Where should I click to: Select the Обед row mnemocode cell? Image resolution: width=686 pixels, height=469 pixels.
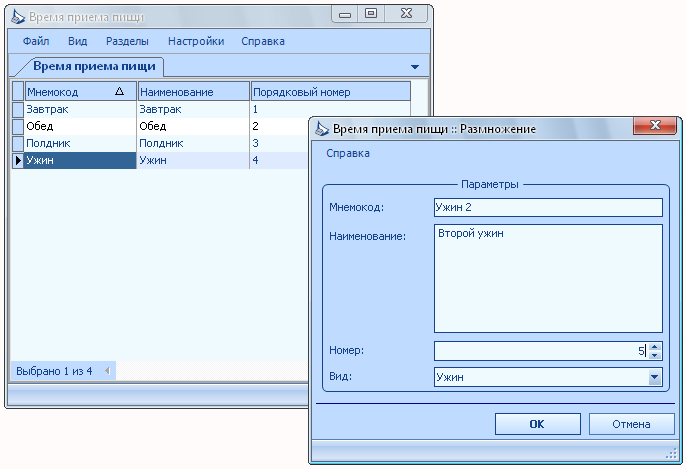tap(80, 126)
